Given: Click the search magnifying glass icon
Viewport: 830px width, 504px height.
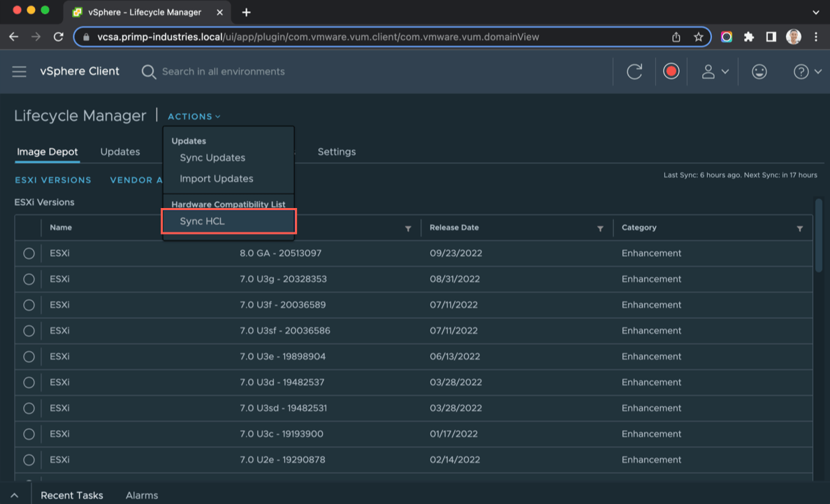Looking at the screenshot, I should point(148,71).
